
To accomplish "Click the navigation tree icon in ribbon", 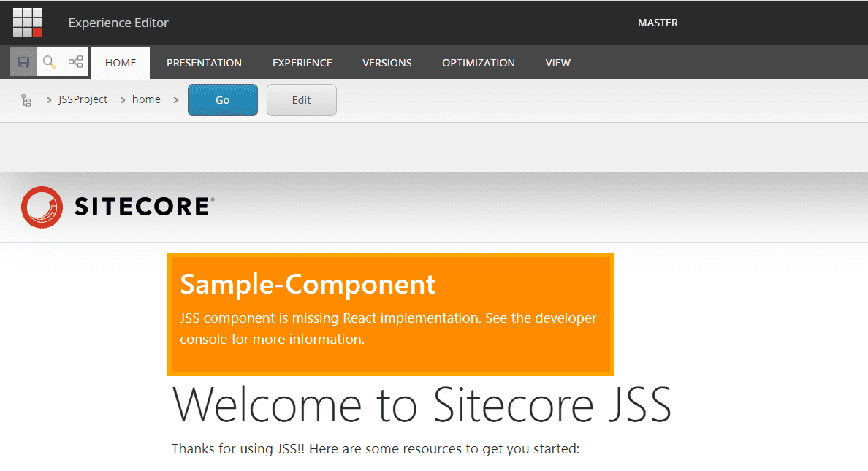I will point(75,62).
